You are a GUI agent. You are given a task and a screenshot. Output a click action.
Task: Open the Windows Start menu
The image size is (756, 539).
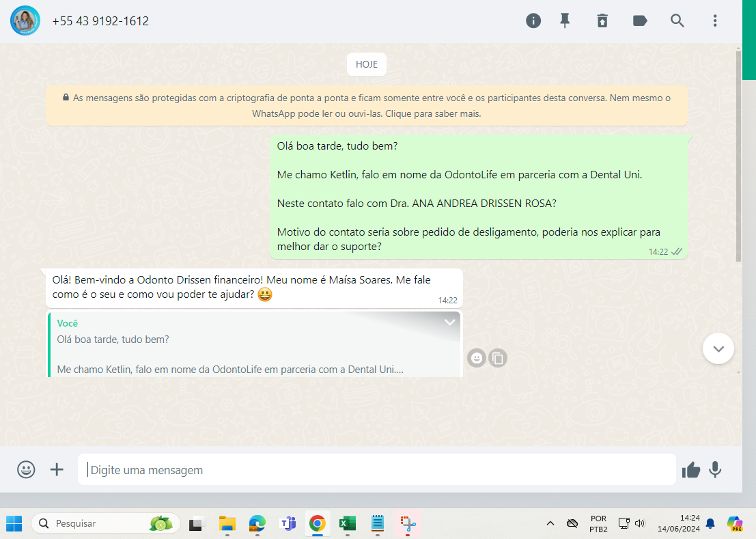[x=14, y=523]
